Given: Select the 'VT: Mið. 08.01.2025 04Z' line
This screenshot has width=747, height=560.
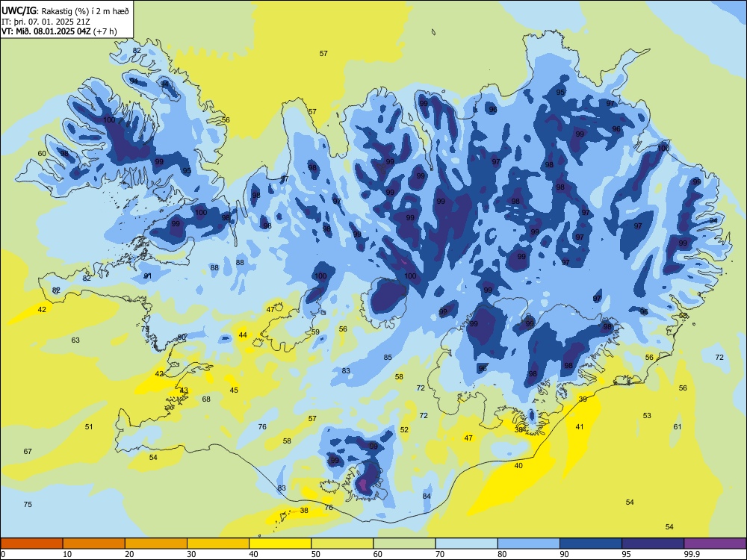Looking at the screenshot, I should (46, 31).
